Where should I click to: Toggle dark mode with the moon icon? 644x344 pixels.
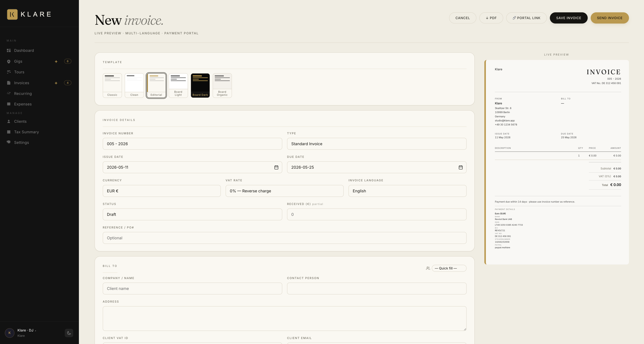(69, 333)
